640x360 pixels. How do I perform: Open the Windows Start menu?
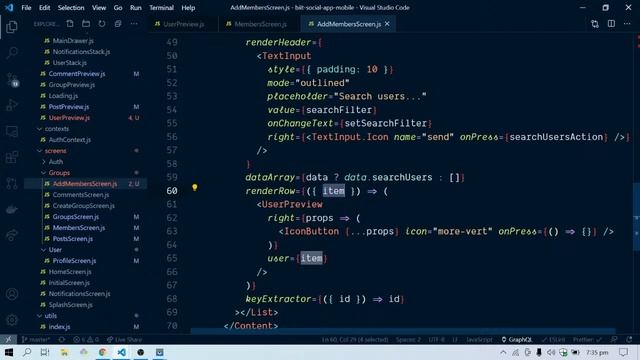pos(9,352)
